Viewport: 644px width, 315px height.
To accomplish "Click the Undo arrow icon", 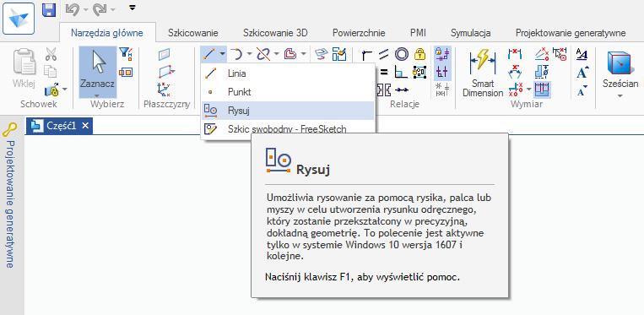I will tap(73, 8).
